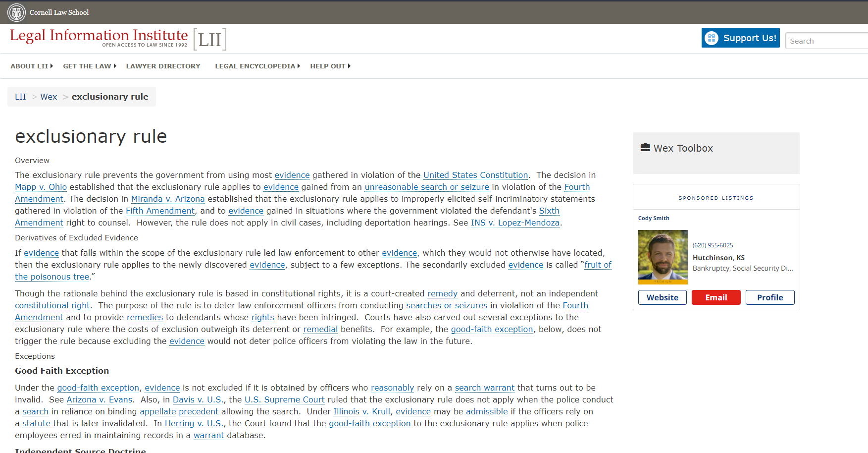Go to LII breadcrumb link
This screenshot has width=868, height=453.
20,97
